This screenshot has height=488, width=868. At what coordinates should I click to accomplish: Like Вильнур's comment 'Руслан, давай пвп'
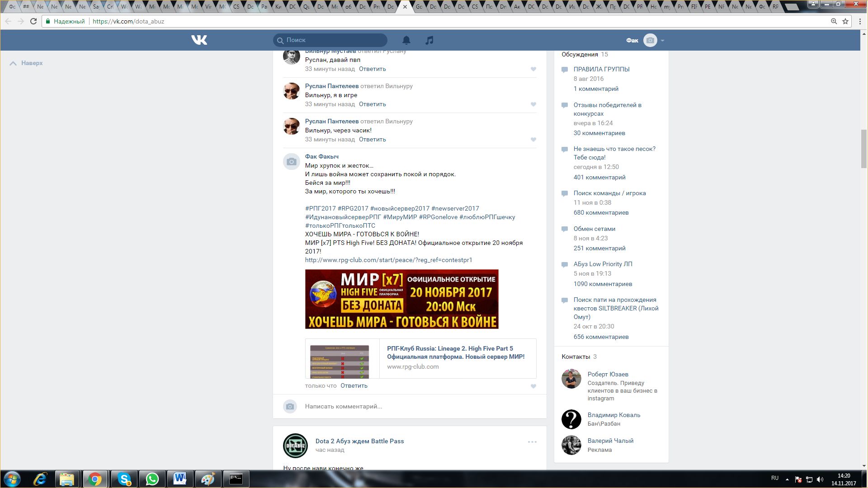pos(533,69)
